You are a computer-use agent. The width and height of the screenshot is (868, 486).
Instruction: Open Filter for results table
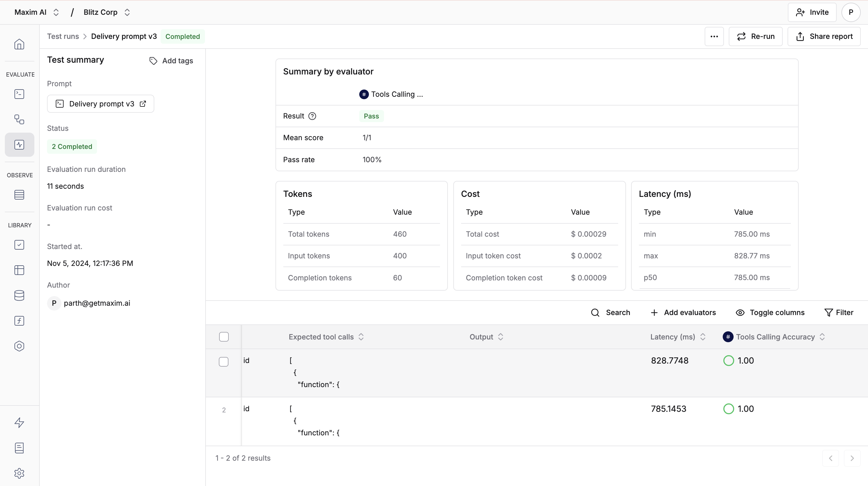point(839,312)
